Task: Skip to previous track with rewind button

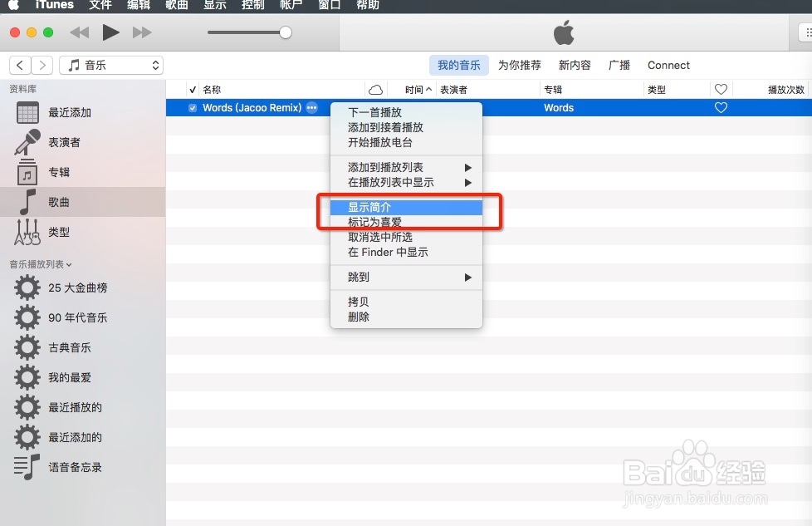Action: point(79,32)
